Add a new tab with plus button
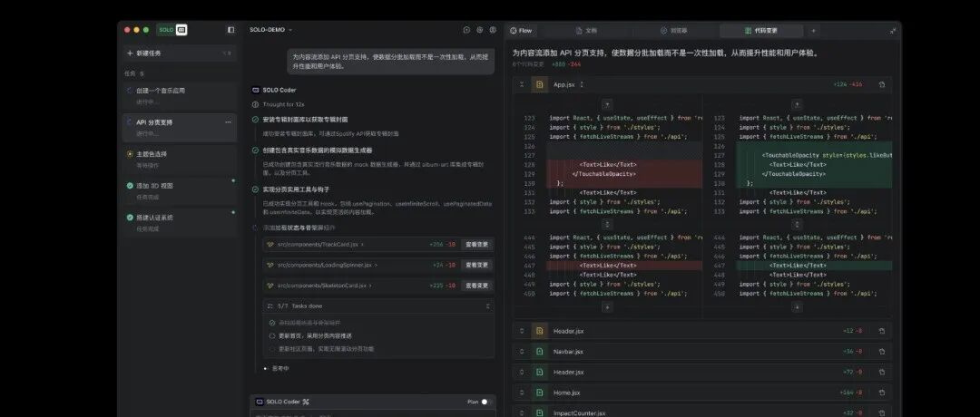The width and height of the screenshot is (980, 417). coord(813,30)
